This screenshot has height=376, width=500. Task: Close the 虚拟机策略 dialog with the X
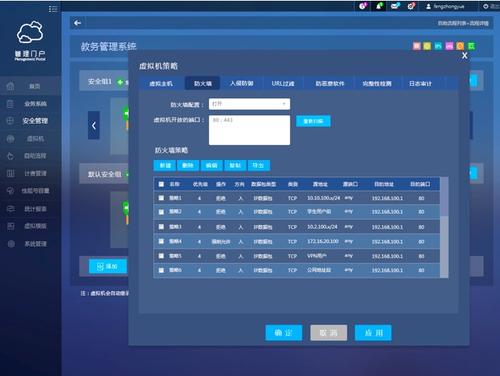pyautogui.click(x=465, y=56)
